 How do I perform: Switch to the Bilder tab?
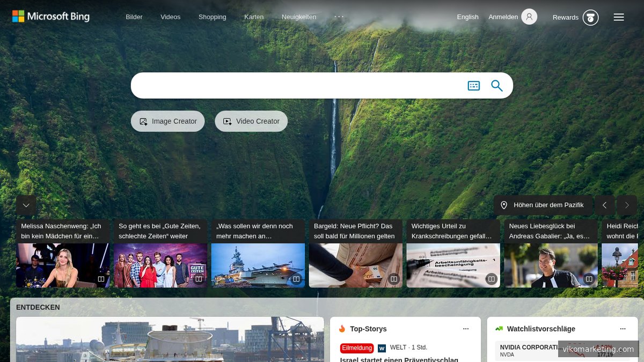point(134,17)
